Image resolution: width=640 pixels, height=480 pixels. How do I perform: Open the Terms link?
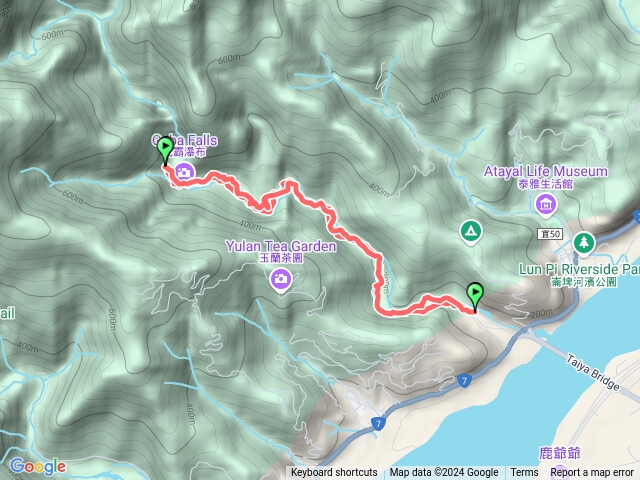(524, 473)
